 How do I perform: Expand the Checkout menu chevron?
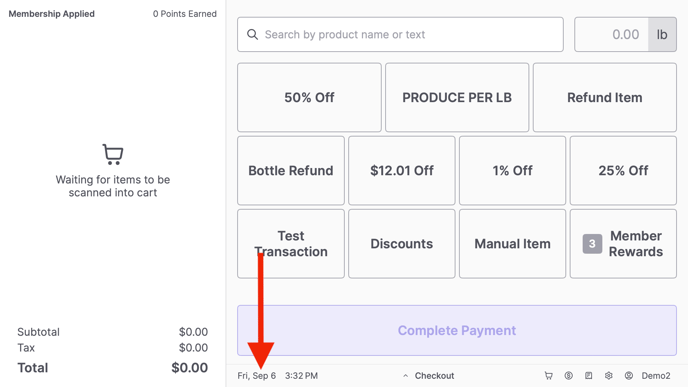(405, 376)
